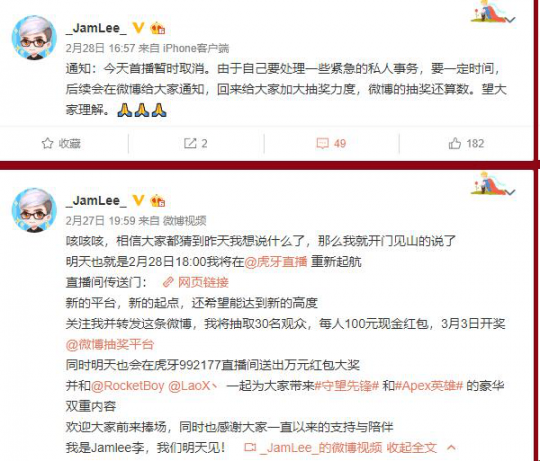Viewport: 540px width, 461px height.
Task: Open the @虎牙直播 mention link
Action: click(x=276, y=262)
